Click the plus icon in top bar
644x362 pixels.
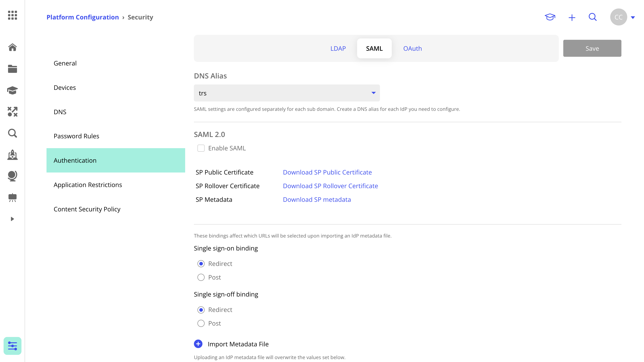tap(572, 17)
